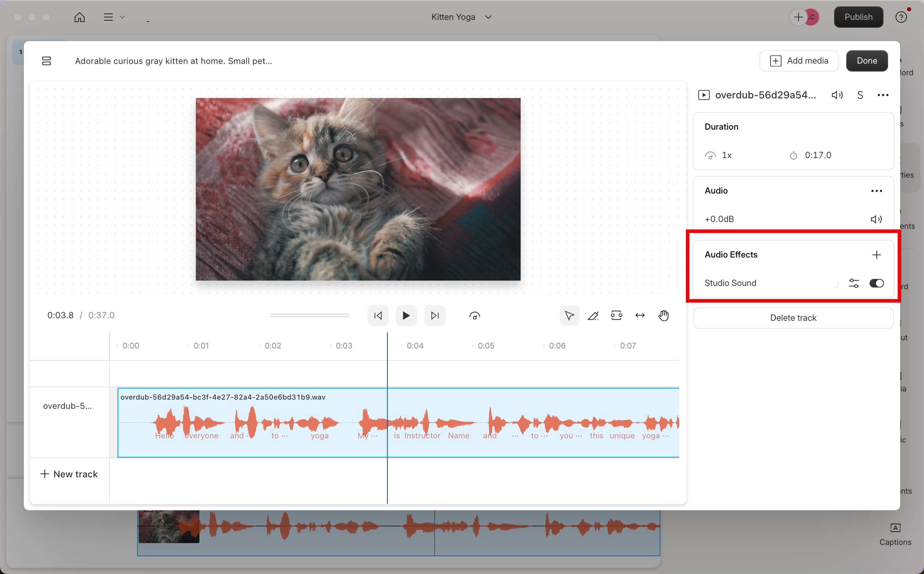Viewport: 924px width, 574px height.
Task: Open Captions in the background sidebar
Action: click(x=895, y=534)
